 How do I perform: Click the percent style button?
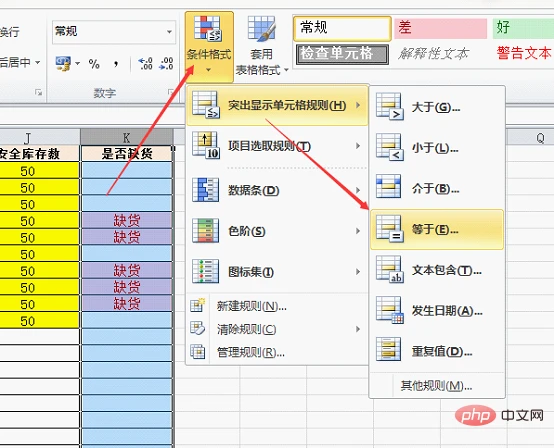click(94, 64)
